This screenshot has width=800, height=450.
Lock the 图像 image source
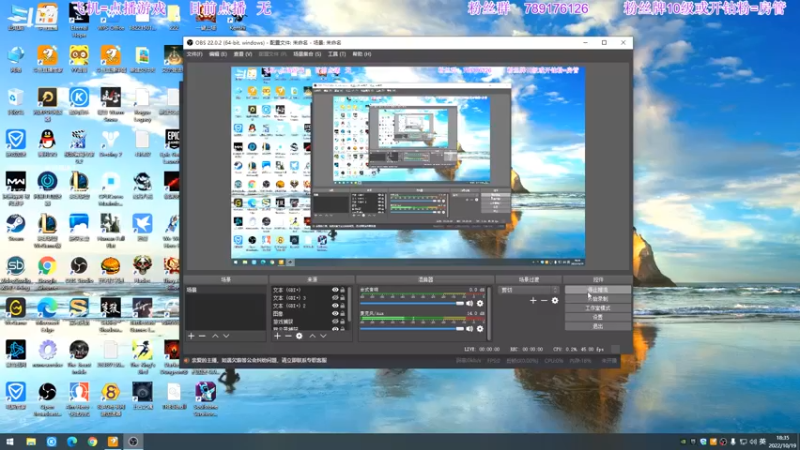pyautogui.click(x=343, y=314)
